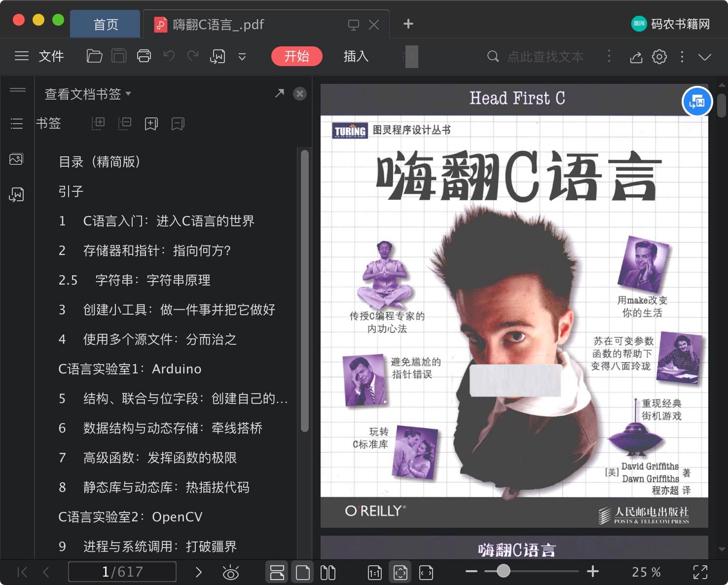Fit page to window icon
The image size is (728, 585).
point(400,572)
